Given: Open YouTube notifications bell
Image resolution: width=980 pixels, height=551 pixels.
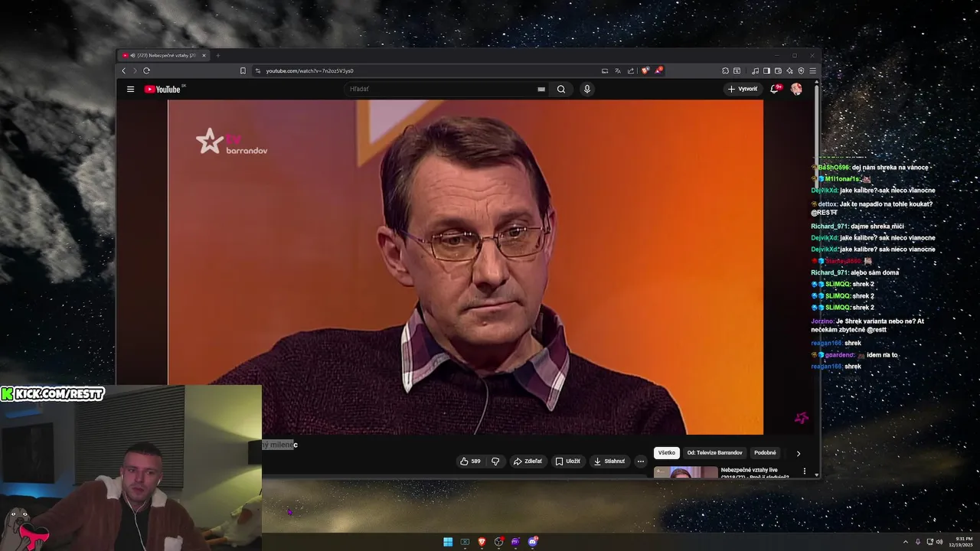Looking at the screenshot, I should pyautogui.click(x=775, y=89).
